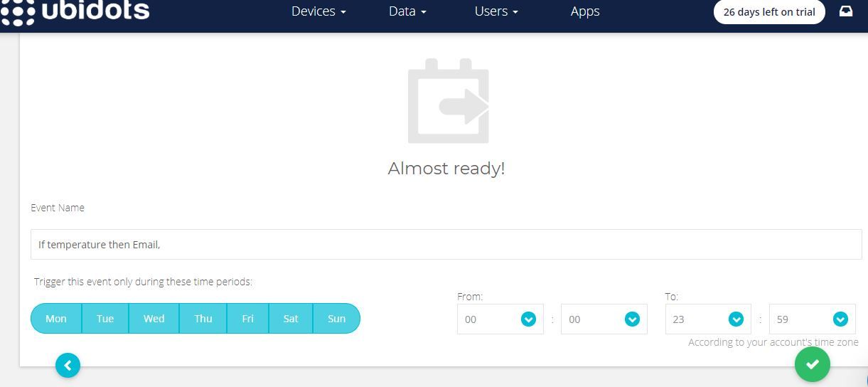Open the To minutes dropdown showing 59

point(813,319)
